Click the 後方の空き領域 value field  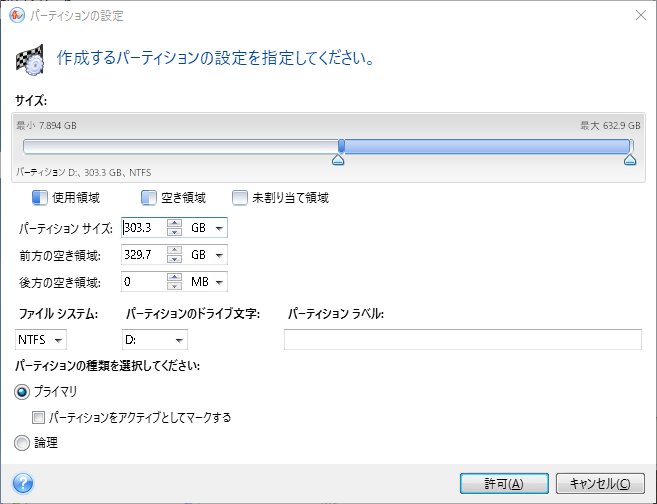144,282
